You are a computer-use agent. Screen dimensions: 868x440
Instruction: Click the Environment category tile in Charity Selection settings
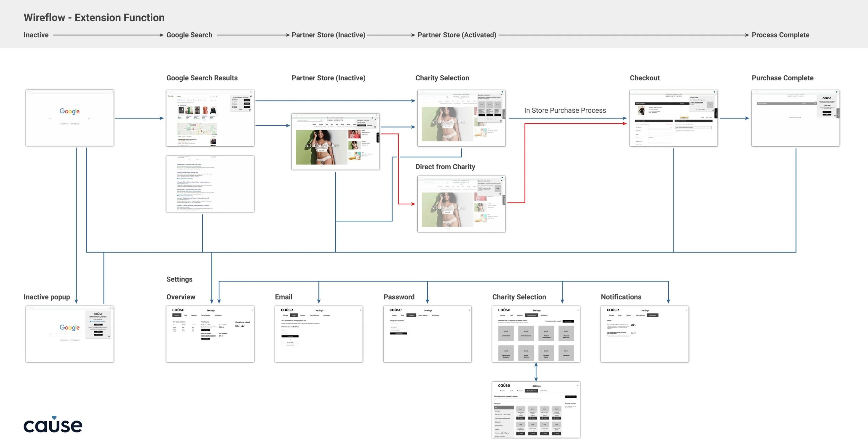click(x=506, y=333)
